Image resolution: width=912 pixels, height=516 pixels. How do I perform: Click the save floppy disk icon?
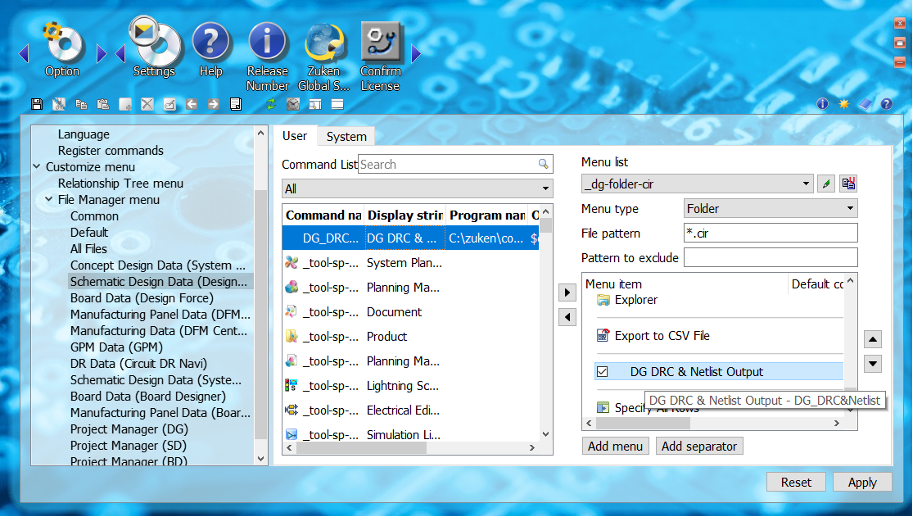coord(37,104)
